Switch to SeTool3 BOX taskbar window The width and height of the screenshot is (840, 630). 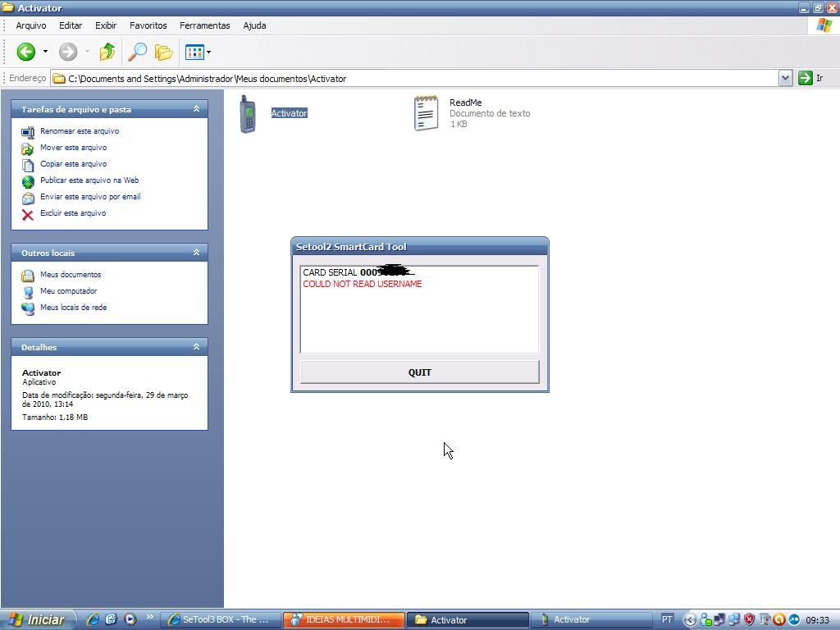pos(221,620)
